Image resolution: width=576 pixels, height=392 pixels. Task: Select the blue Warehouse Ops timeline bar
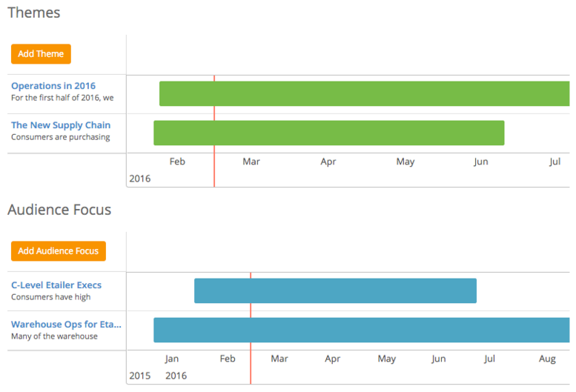[361, 330]
